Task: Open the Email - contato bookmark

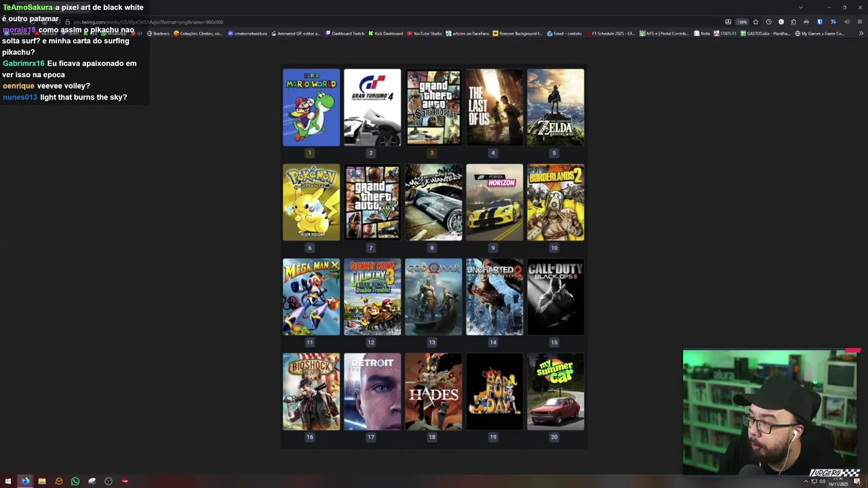Action: [564, 33]
